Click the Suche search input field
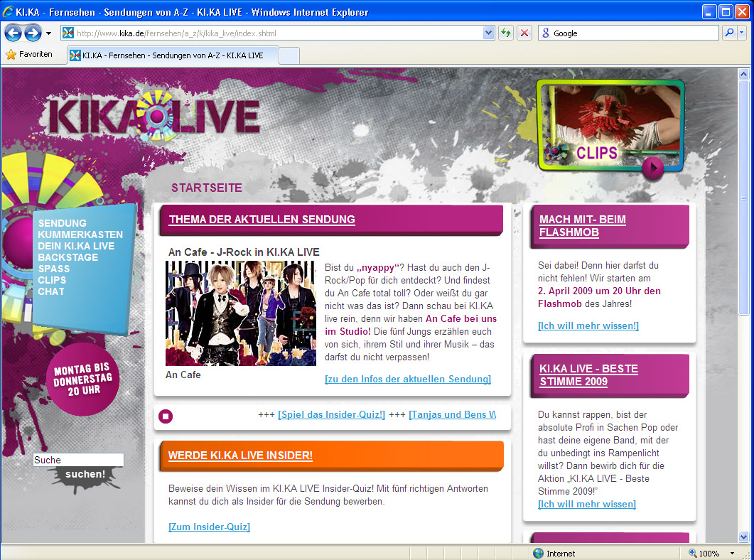Screen dimensions: 754x560 tap(78, 460)
